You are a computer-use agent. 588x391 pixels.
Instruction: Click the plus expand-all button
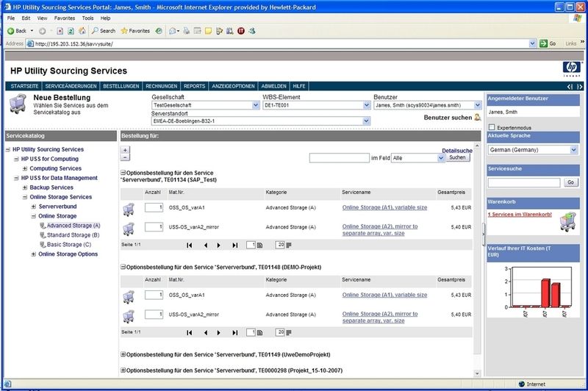point(125,150)
